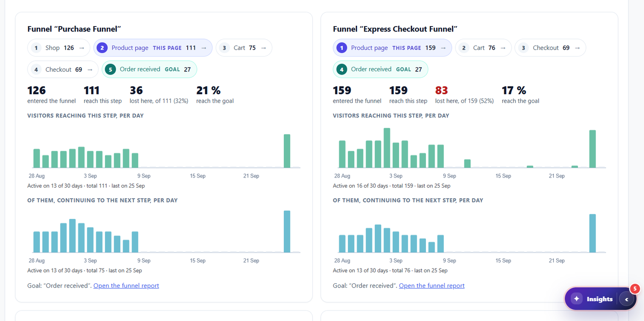644x321 pixels.
Task: Select Cart 76 step in Express Checkout Funnel
Action: [x=483, y=48]
